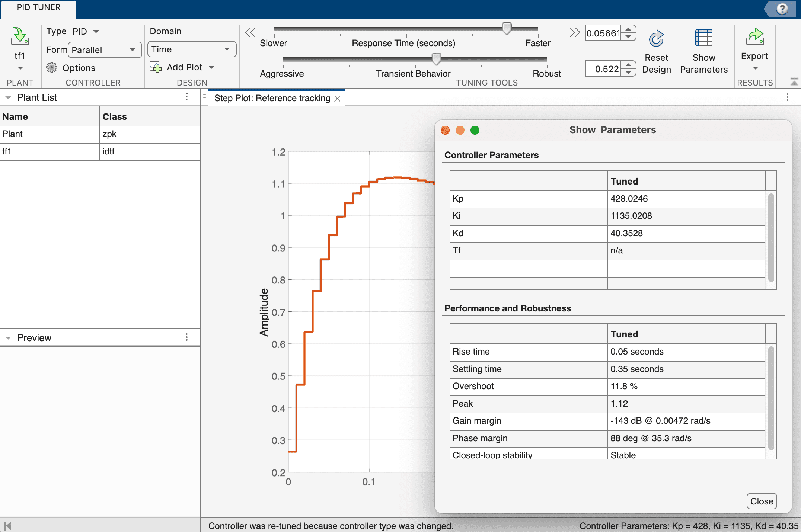Click the Transient Behavior value field
801x532 pixels.
coord(604,69)
